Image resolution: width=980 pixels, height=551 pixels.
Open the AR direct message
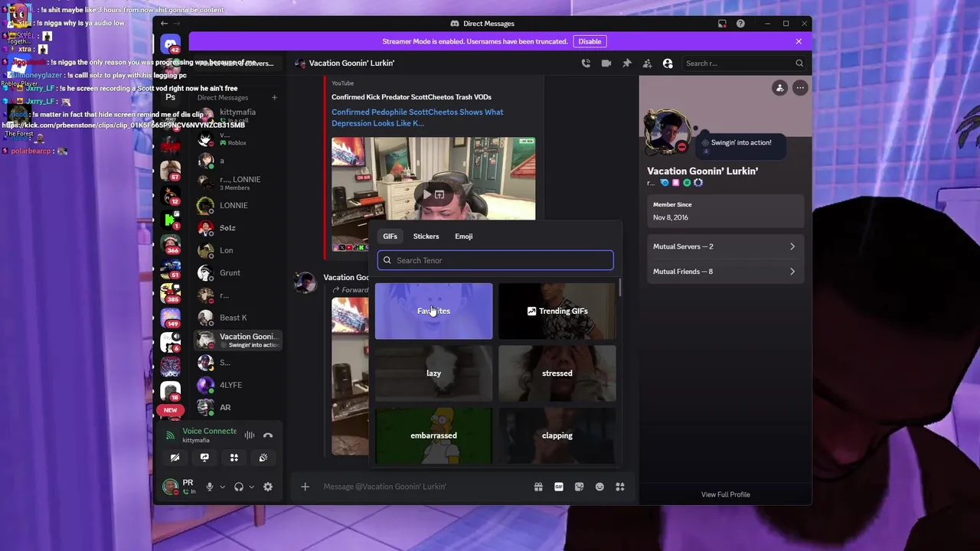pyautogui.click(x=237, y=408)
